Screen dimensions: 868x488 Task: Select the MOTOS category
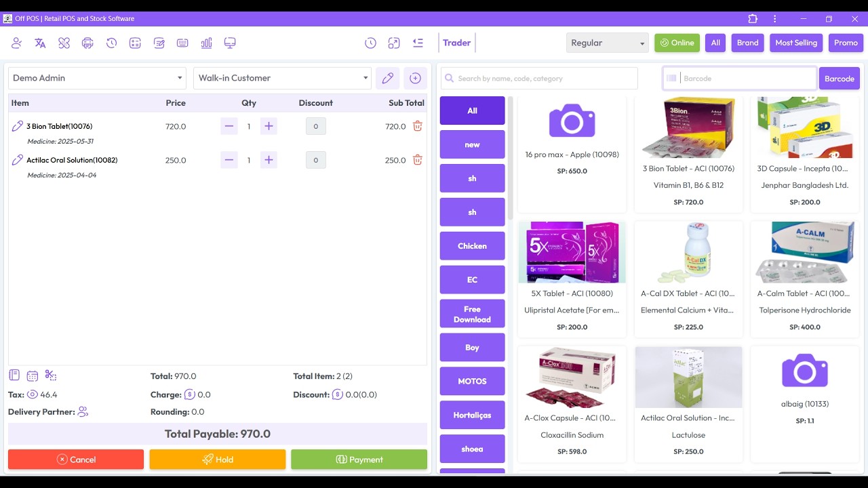click(472, 381)
